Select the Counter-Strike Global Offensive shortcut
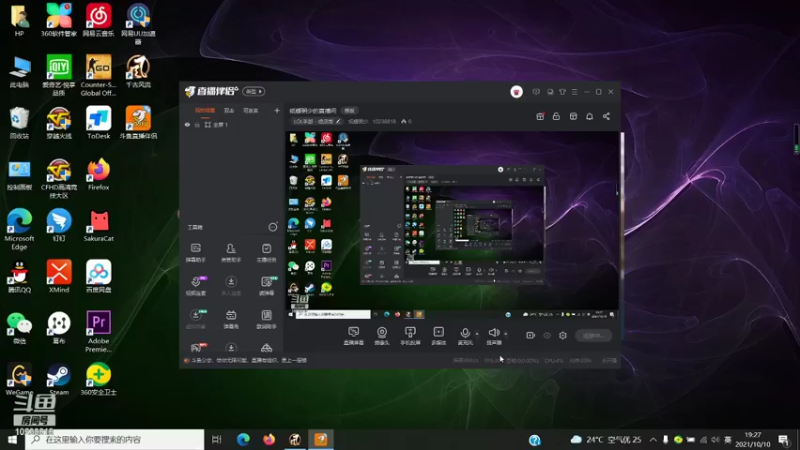Screen dimensions: 800x450 98,76
